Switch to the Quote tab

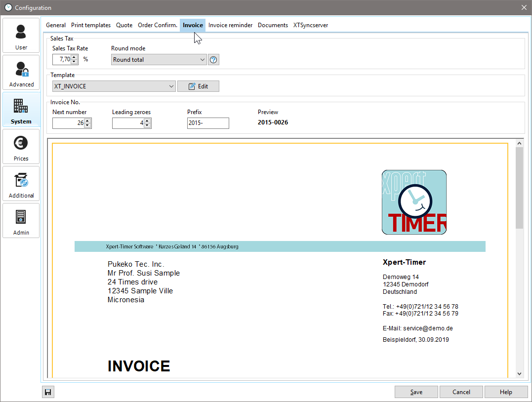pyautogui.click(x=124, y=25)
